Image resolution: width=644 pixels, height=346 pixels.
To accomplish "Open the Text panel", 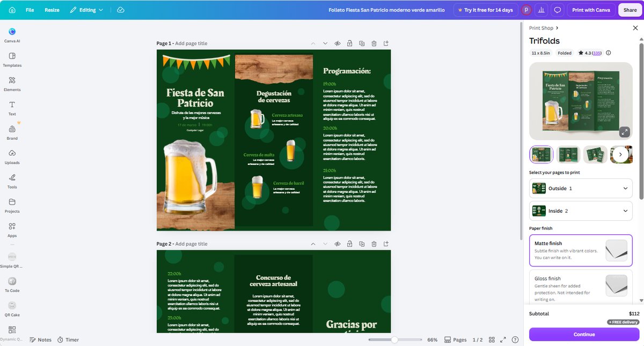I will click(x=12, y=108).
